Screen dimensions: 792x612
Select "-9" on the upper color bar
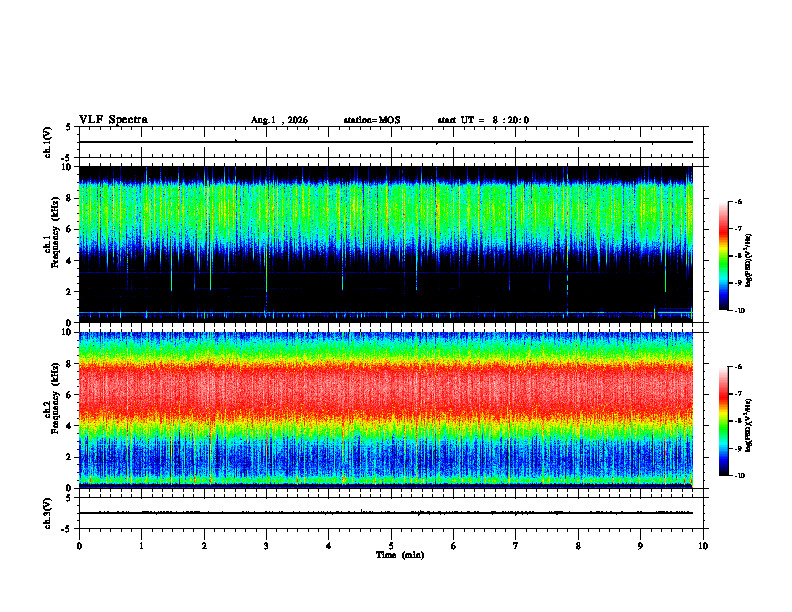[x=738, y=283]
